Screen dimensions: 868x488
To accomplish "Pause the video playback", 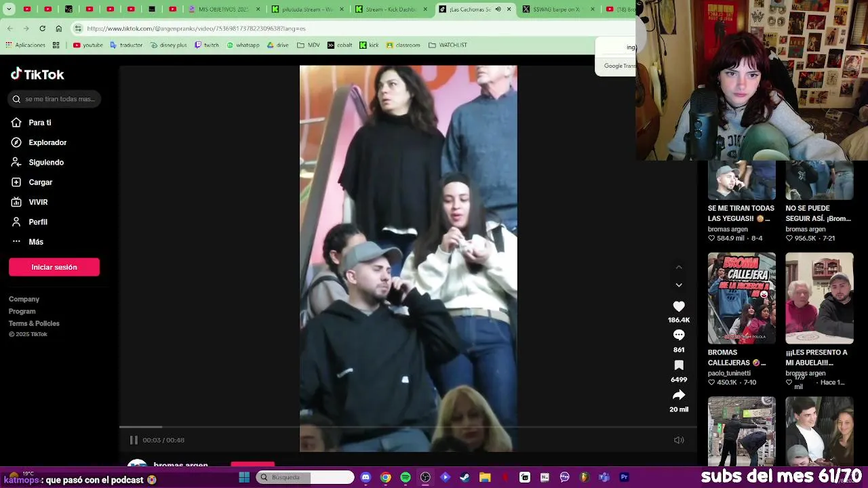I will (134, 440).
